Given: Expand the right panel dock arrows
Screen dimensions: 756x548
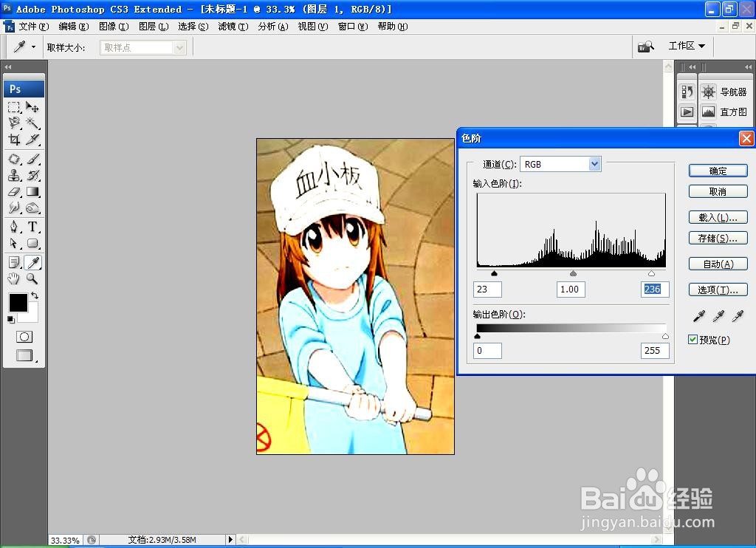Looking at the screenshot, I should [747, 67].
